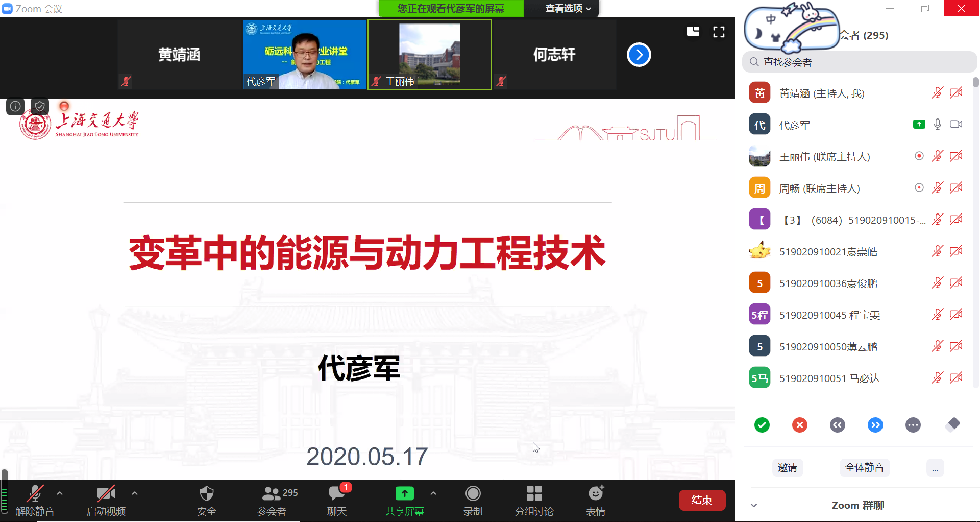Screen dimensions: 980x522
Task: Toggle 代彦军's microphone in participant list
Action: coord(937,125)
